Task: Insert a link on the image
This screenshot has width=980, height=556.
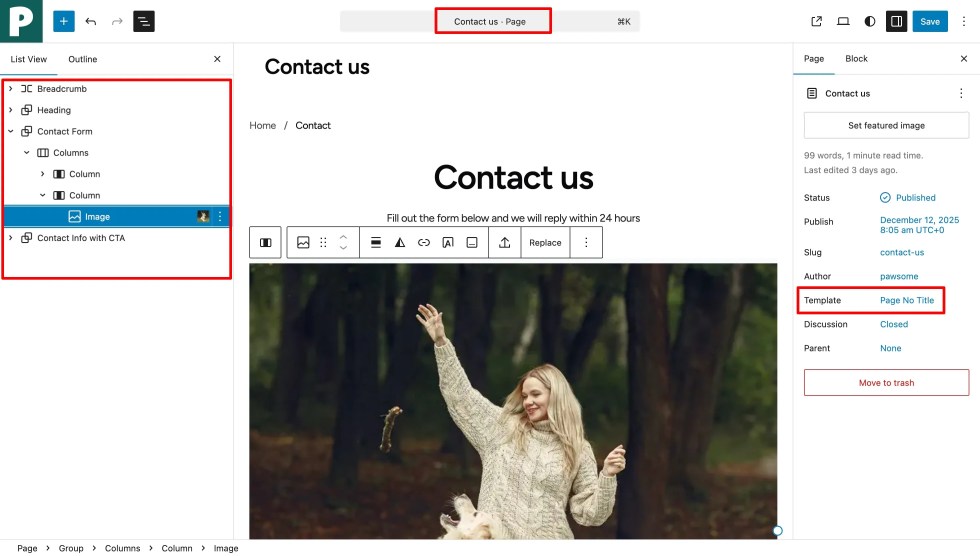Action: coord(424,242)
